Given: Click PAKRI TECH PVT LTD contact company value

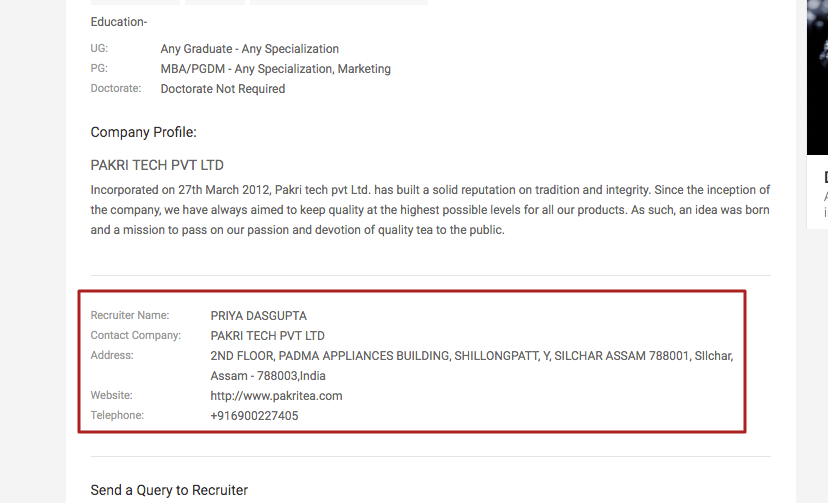Looking at the screenshot, I should (x=267, y=336).
